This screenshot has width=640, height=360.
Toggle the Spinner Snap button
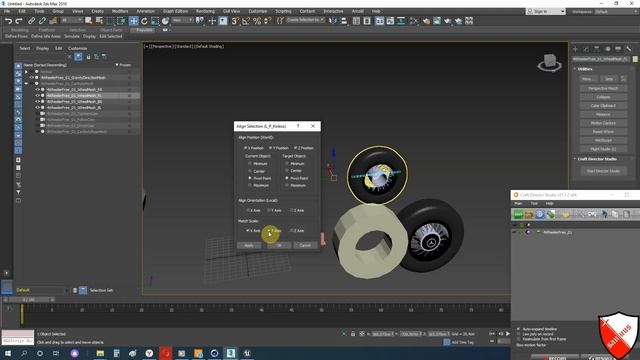click(x=267, y=21)
